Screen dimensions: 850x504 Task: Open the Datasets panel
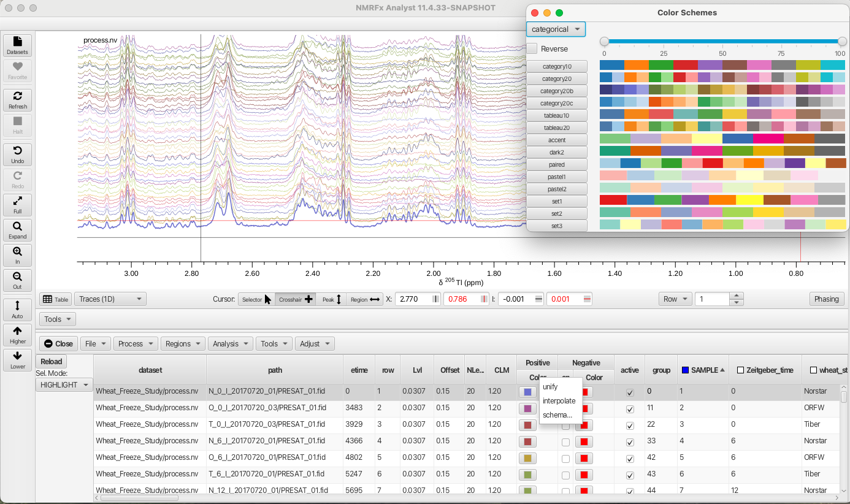point(17,44)
